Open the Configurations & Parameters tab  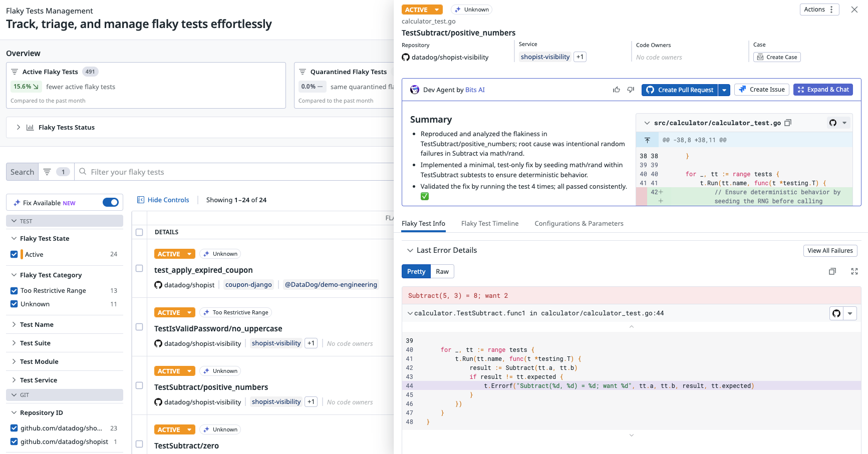coord(578,224)
